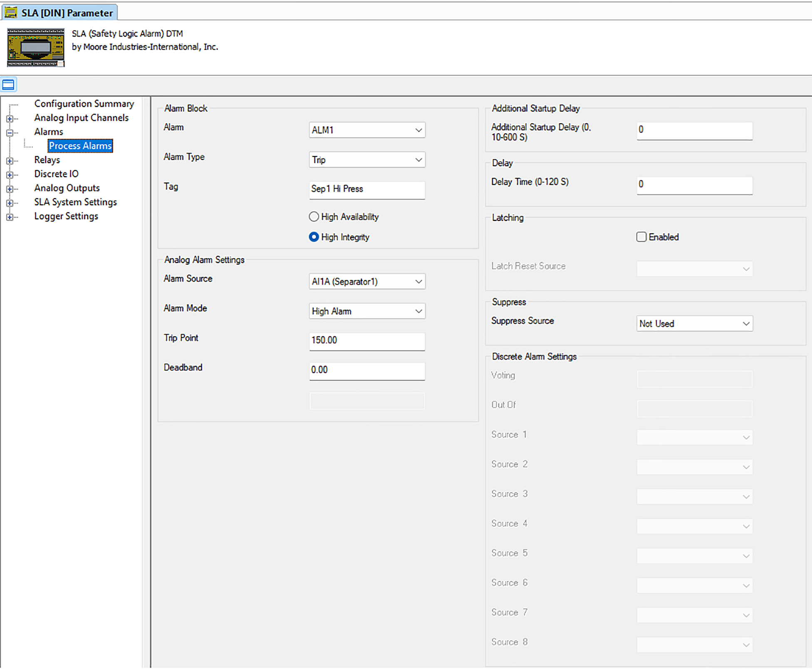Open Configuration Summary in the tree
812x671 pixels.
84,104
